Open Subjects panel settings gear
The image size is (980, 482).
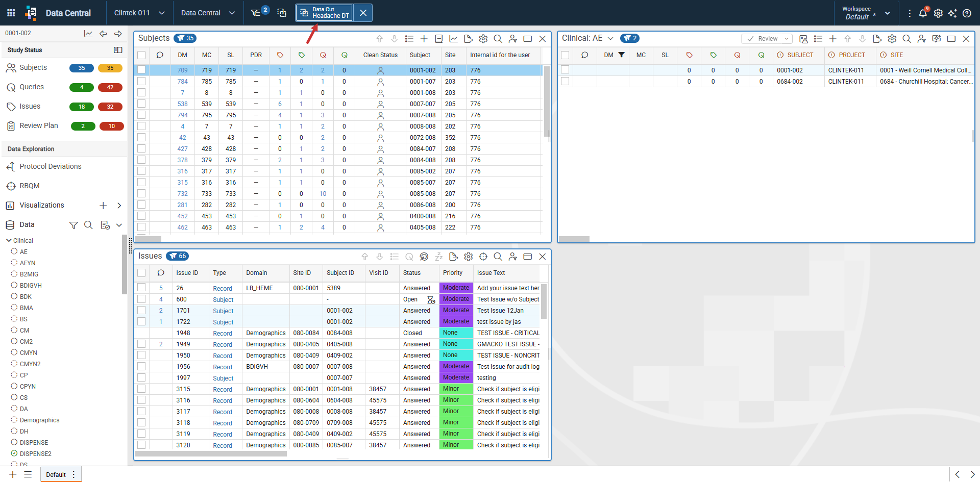click(x=483, y=39)
